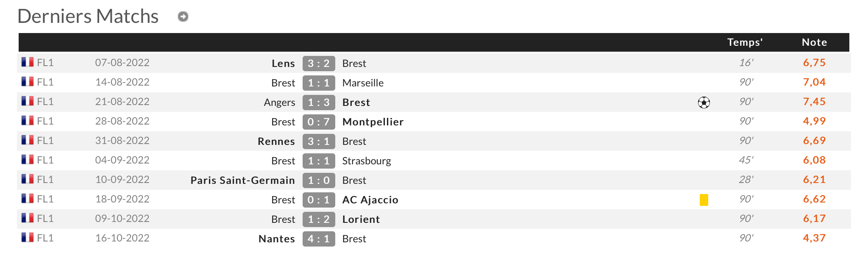Click the French flag on the 04-09-2022 row
868x269 pixels.
[28, 160]
